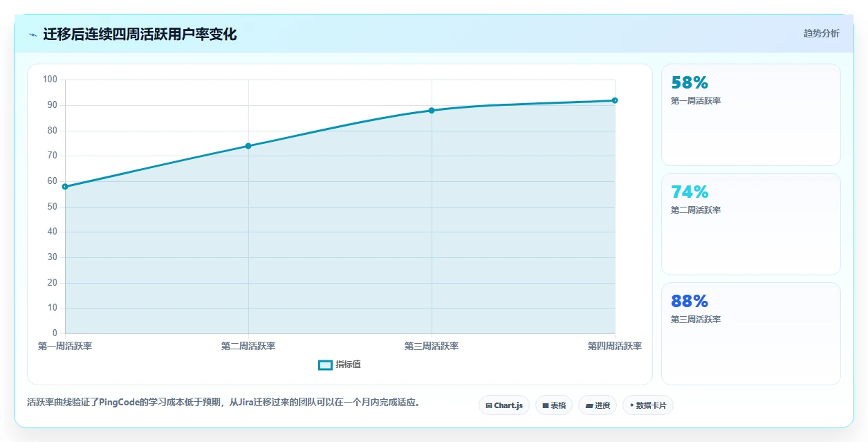Click the y-axis value 0

click(x=55, y=333)
